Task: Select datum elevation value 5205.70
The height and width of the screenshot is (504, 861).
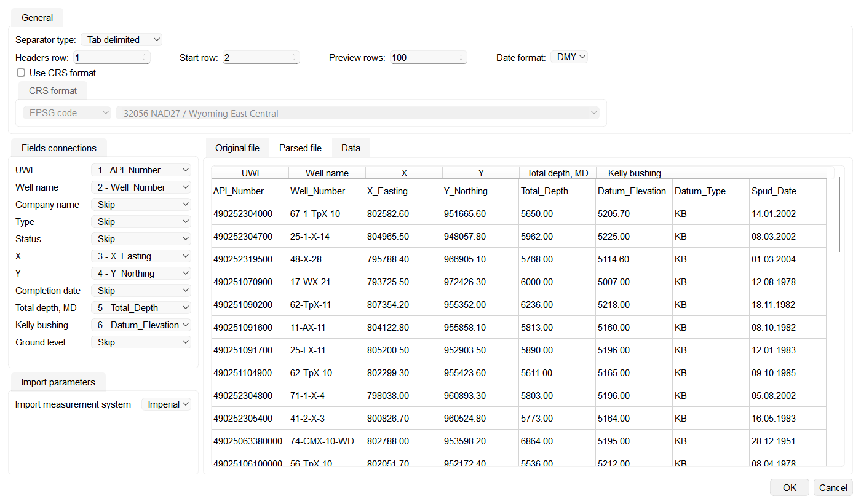Action: pos(634,213)
